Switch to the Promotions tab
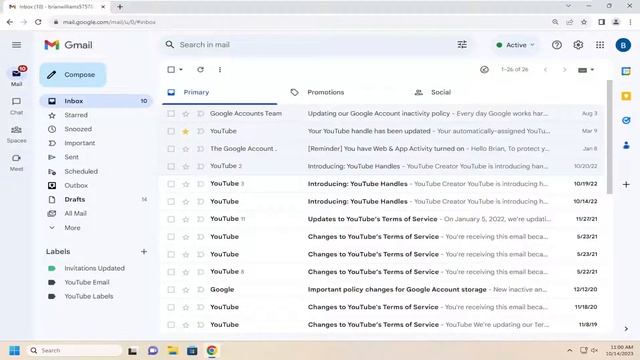Screen dimensions: 640x360 (326, 93)
